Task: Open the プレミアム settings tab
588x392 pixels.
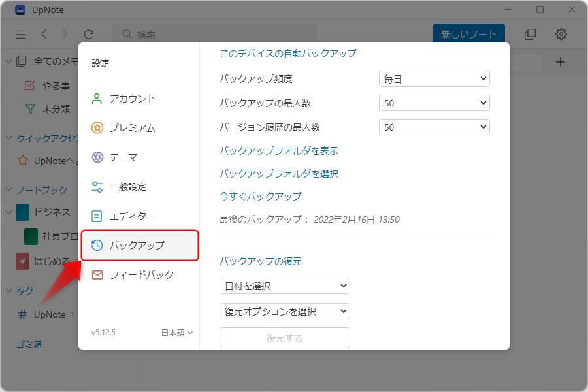Action: coord(140,128)
